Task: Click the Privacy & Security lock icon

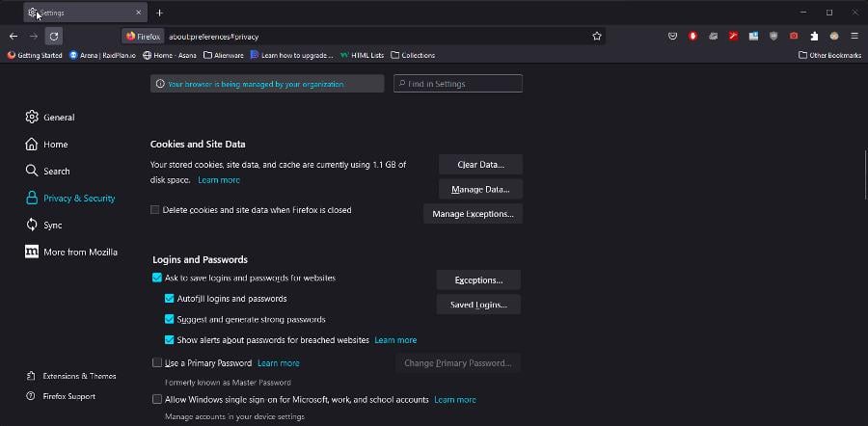Action: coord(32,199)
